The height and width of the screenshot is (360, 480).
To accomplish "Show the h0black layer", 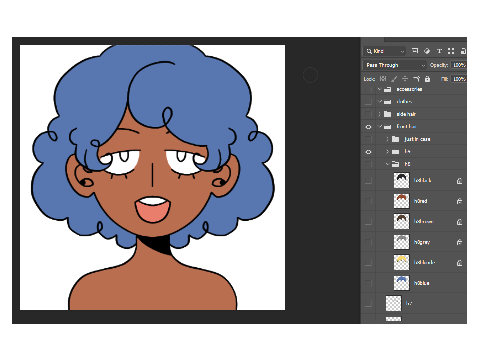I will (368, 180).
